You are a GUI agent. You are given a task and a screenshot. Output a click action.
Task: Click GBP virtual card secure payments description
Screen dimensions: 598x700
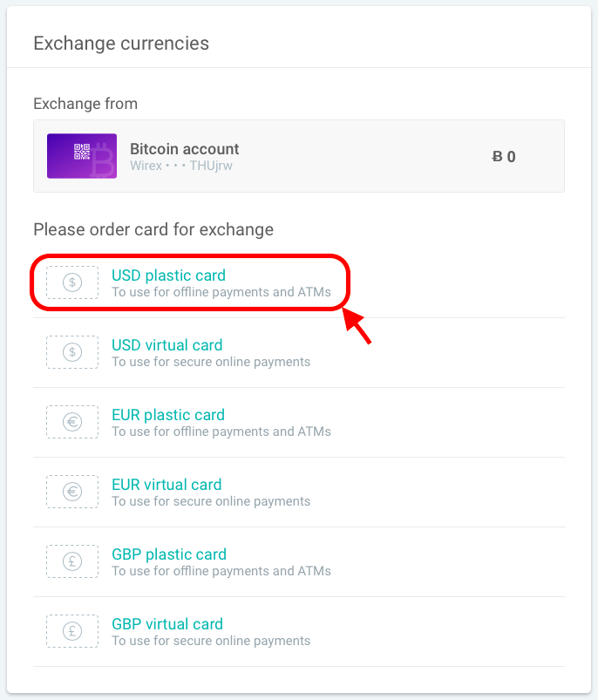click(x=211, y=641)
